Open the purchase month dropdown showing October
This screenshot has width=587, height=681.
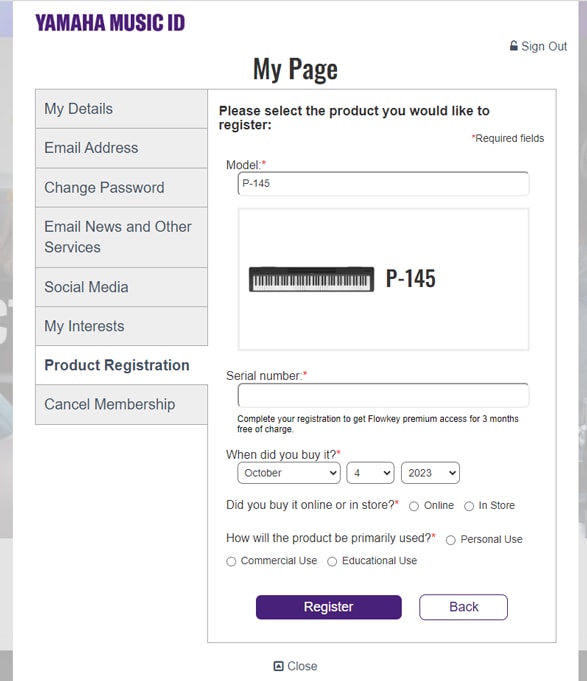coord(289,473)
